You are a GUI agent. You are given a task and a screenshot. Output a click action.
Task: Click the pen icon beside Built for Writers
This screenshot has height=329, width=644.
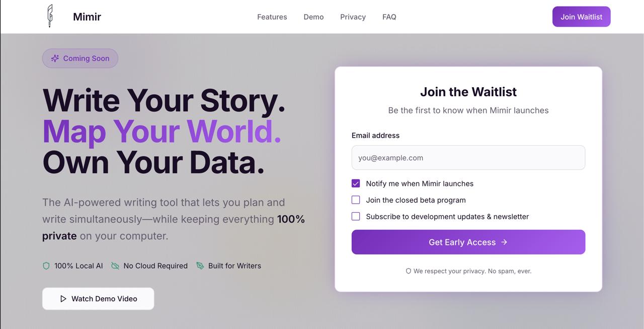[200, 266]
